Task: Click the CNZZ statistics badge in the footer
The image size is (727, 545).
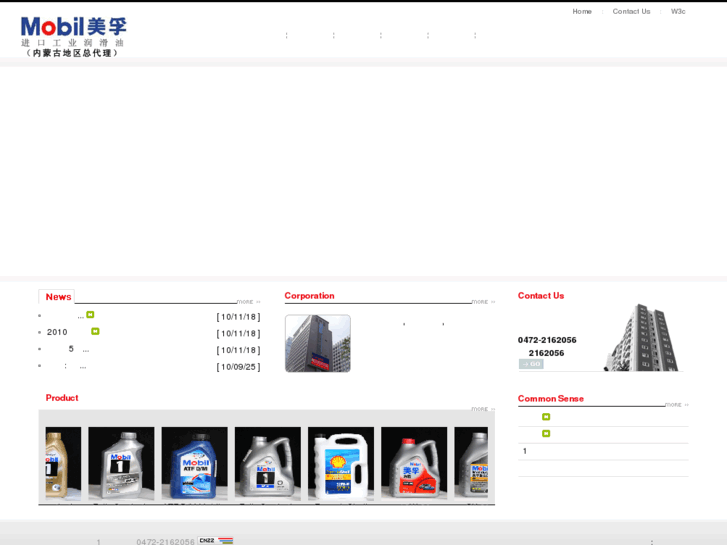Action: point(216,540)
